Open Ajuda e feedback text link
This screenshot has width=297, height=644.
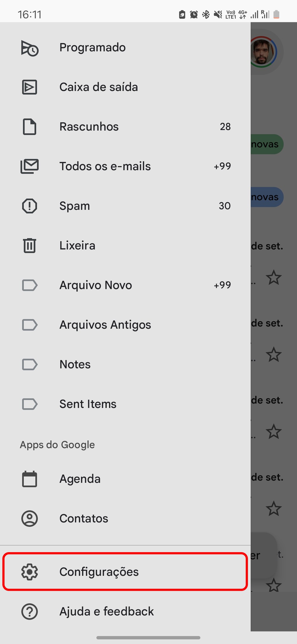(x=107, y=611)
